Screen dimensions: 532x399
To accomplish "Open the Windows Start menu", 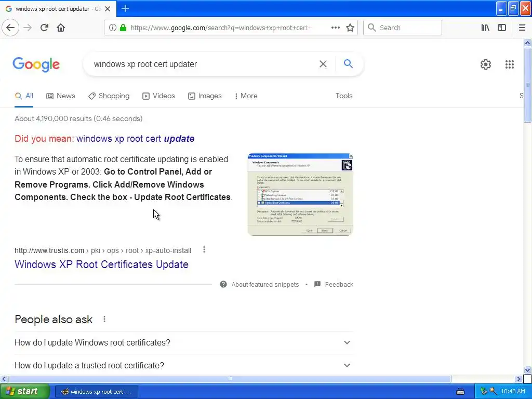I will pos(25,392).
